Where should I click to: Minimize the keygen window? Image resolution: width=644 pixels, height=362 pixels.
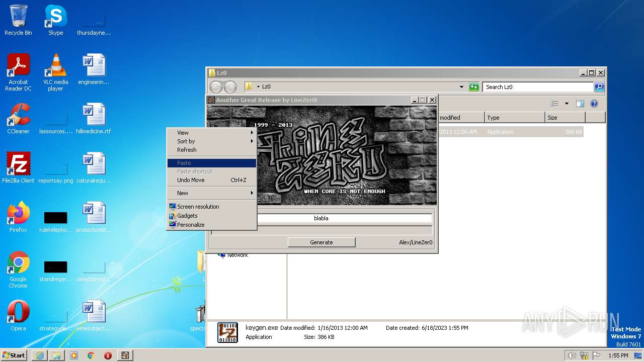[x=414, y=100]
